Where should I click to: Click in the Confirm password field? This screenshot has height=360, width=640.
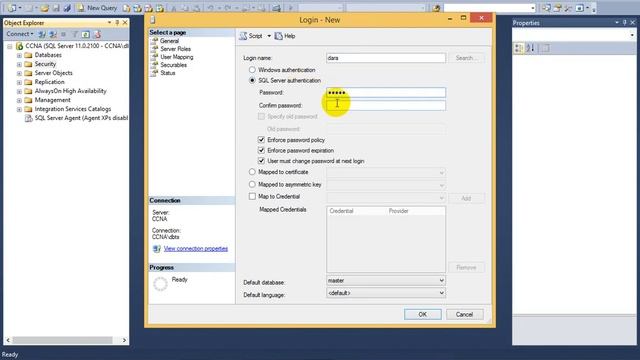(386, 105)
